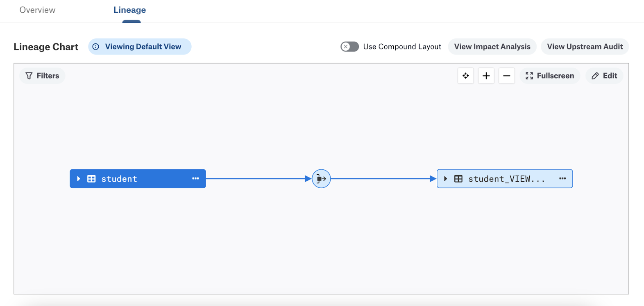Open student node three-dots menu
Screen dimensions: 644x306
click(x=195, y=179)
